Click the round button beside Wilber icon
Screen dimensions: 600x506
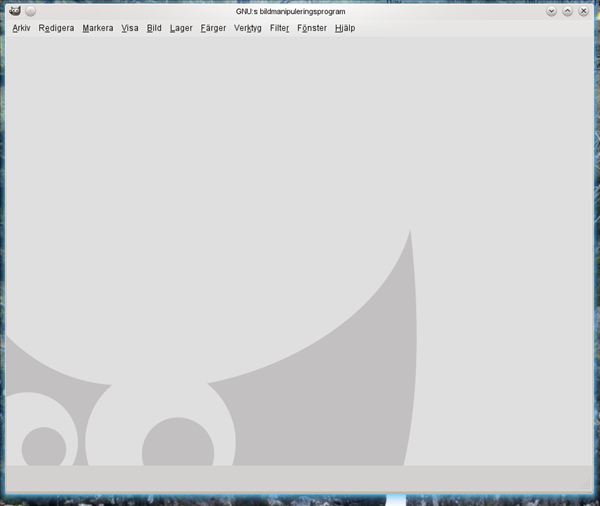[31, 11]
